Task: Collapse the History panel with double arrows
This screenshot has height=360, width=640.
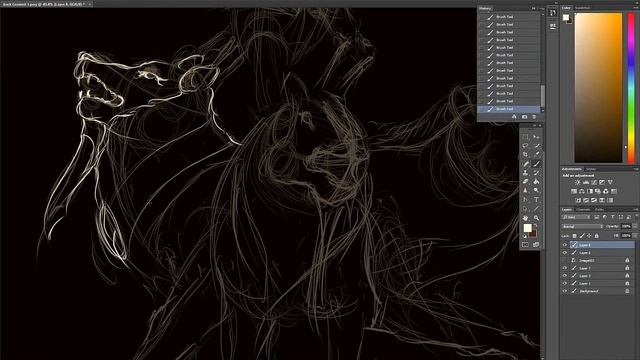Action: [x=533, y=8]
